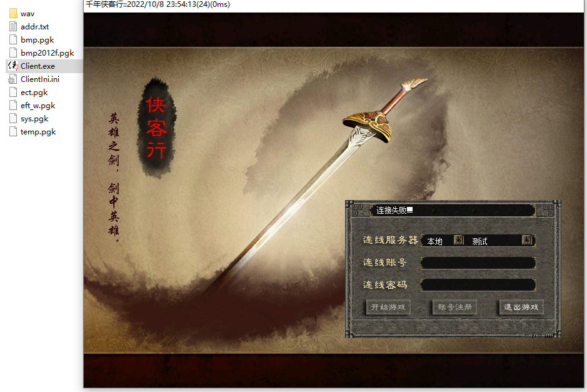Click the 千年侠客行 window title bar
This screenshot has width=587, height=392.
[x=333, y=5]
